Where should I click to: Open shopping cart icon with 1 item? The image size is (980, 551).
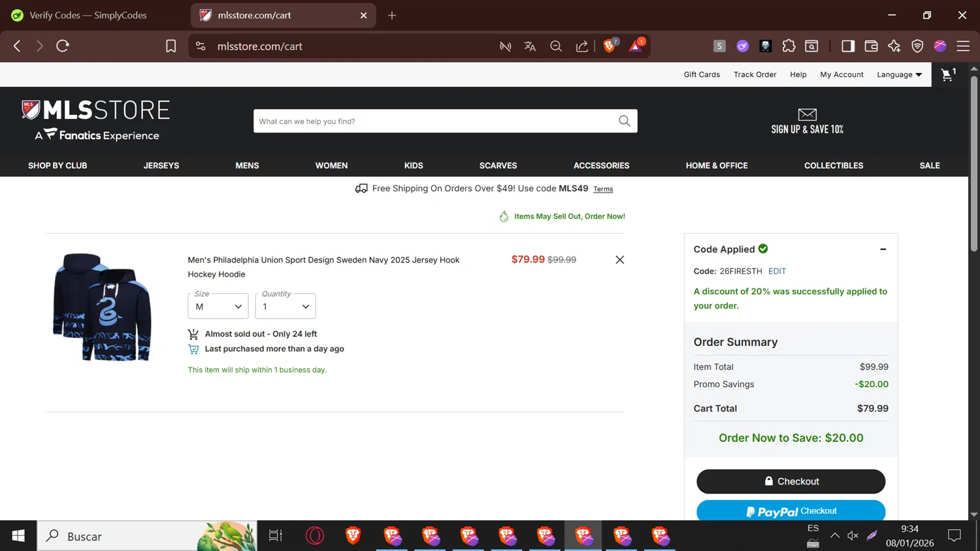pyautogui.click(x=948, y=74)
